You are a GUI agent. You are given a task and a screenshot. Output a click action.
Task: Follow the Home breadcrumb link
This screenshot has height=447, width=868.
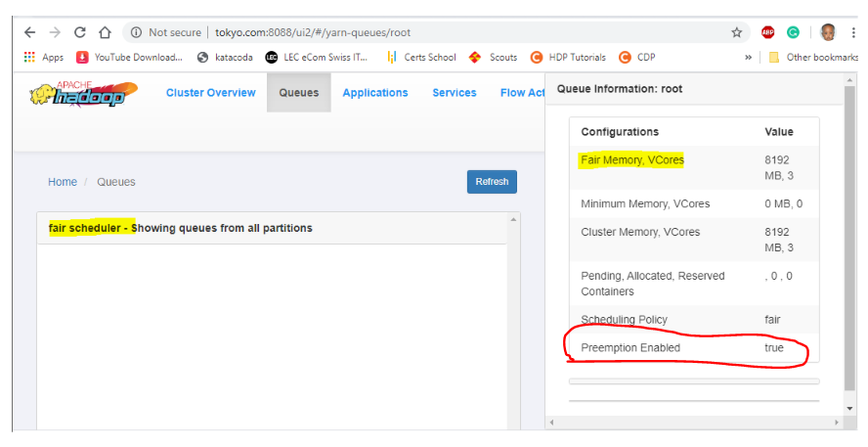pyautogui.click(x=63, y=182)
